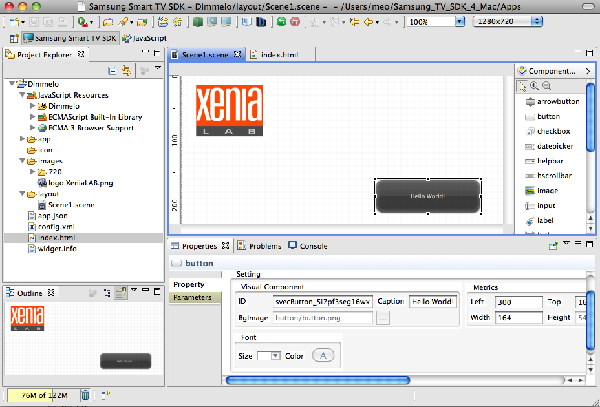The height and width of the screenshot is (407, 600).
Task: Collapse the layout folder
Action: (22, 194)
